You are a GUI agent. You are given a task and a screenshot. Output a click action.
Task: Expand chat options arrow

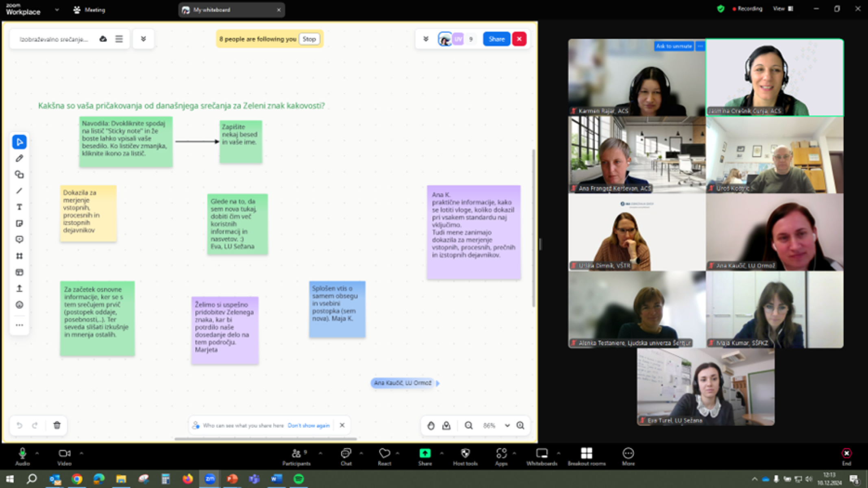(x=361, y=453)
